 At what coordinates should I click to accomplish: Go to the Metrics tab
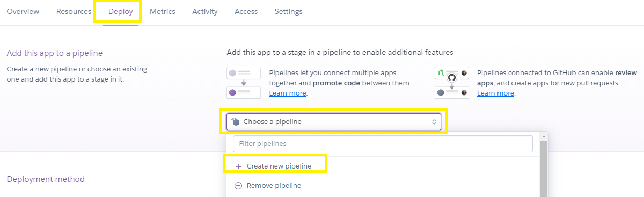(x=163, y=11)
